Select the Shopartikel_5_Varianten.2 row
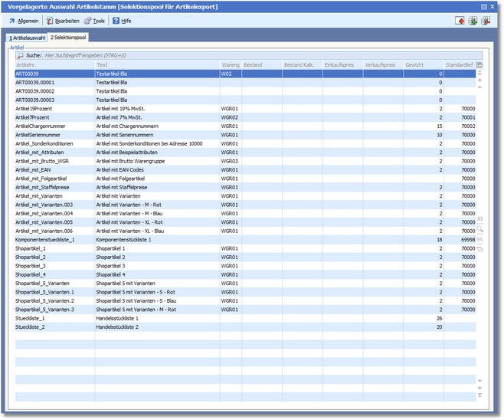 [x=45, y=301]
